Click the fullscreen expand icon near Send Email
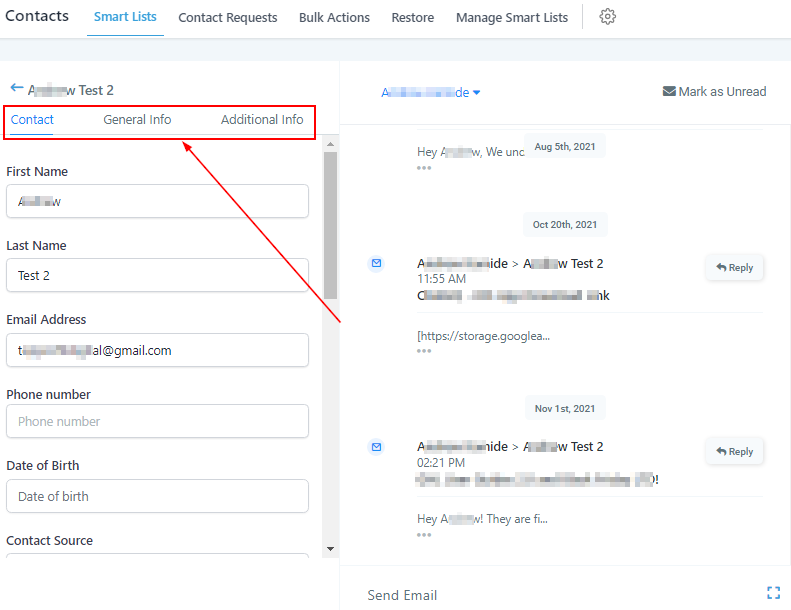Screen dimensions: 791x610 (x=773, y=593)
